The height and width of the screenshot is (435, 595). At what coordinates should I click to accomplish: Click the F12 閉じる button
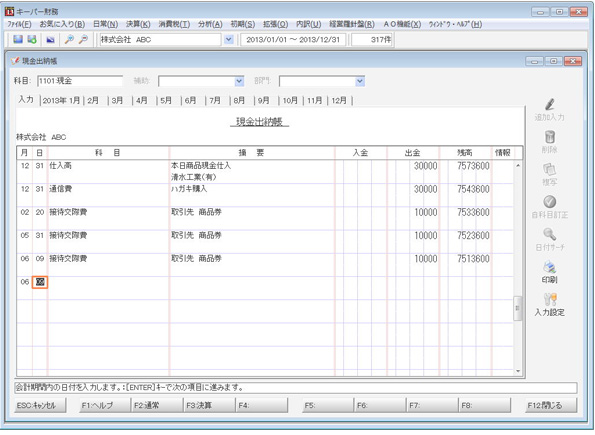pos(550,405)
